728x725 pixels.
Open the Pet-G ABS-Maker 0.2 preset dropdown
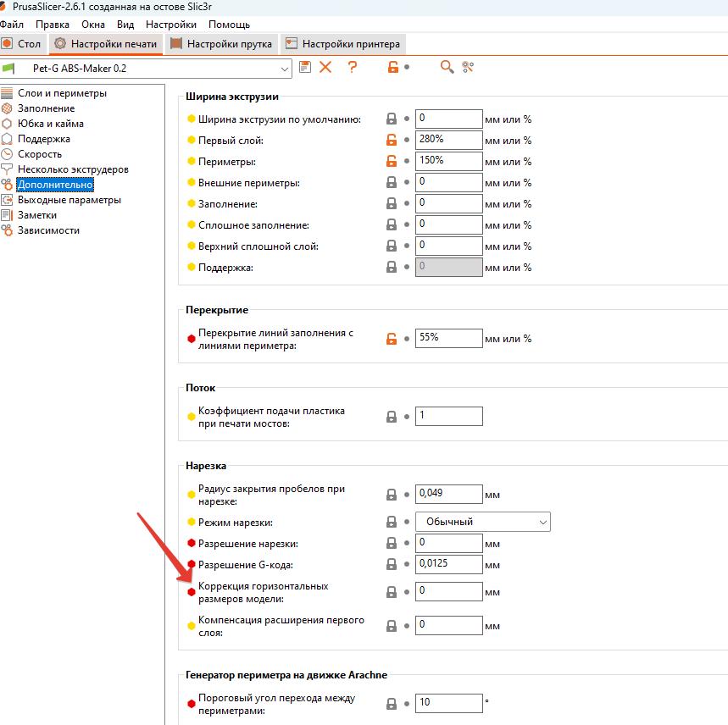[283, 68]
